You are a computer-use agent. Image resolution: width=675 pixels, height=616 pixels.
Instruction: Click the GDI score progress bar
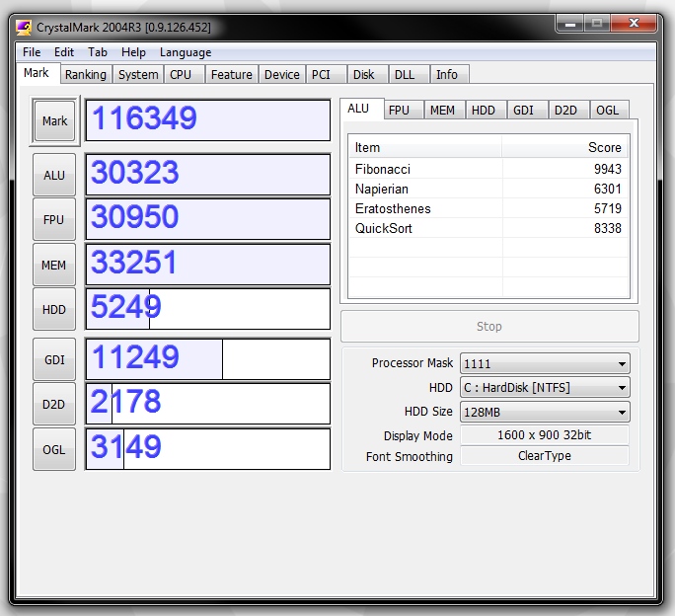pos(208,358)
